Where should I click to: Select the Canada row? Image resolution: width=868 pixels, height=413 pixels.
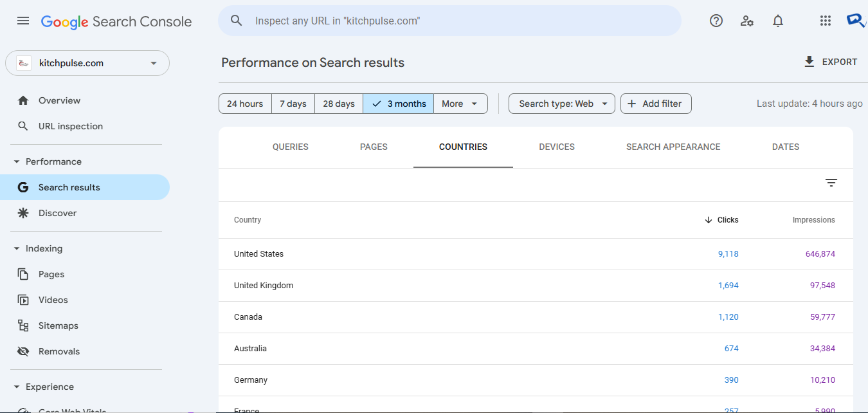click(x=536, y=317)
